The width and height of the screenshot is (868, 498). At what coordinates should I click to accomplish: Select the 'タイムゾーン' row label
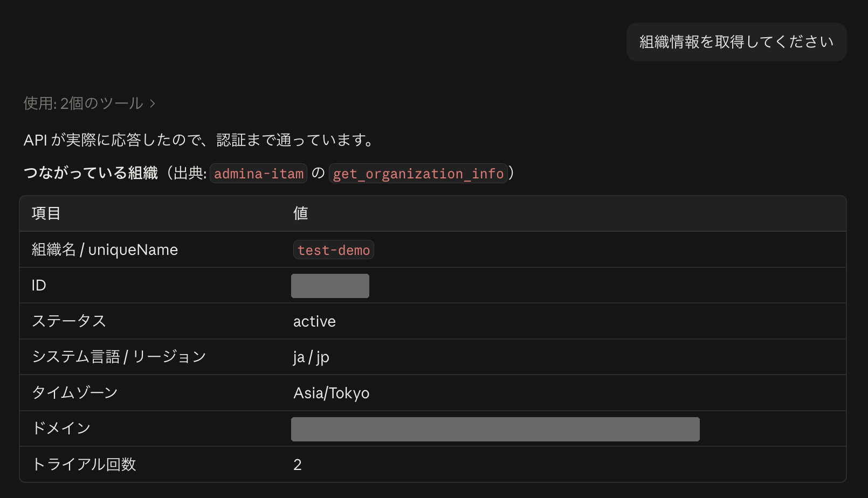(x=75, y=393)
